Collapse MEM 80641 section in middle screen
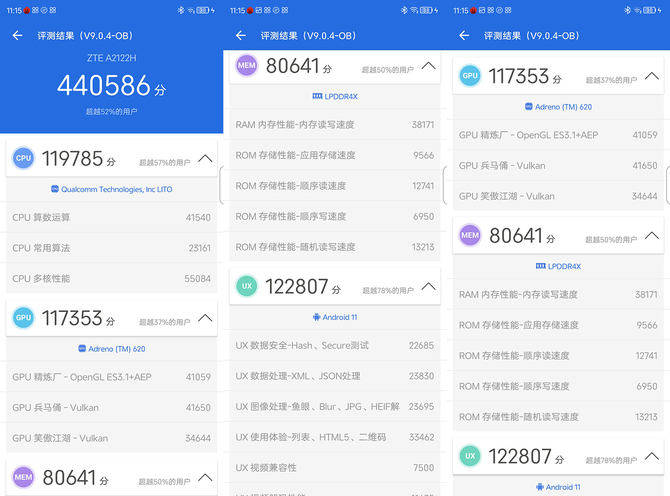 pos(429,66)
